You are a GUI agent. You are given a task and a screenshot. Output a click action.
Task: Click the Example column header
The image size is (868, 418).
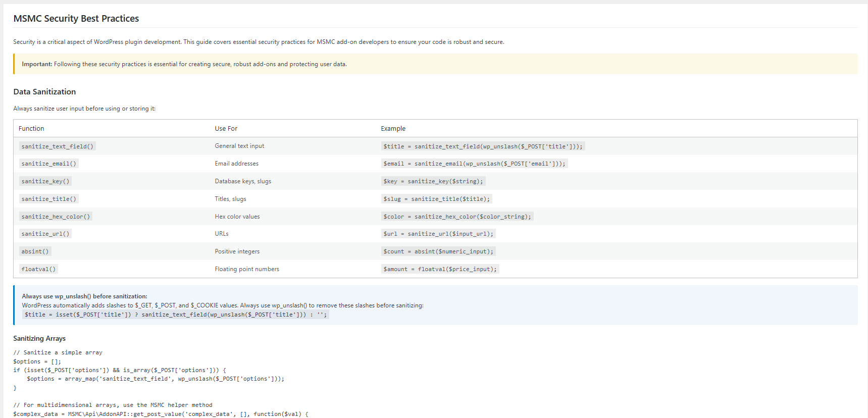coord(393,129)
